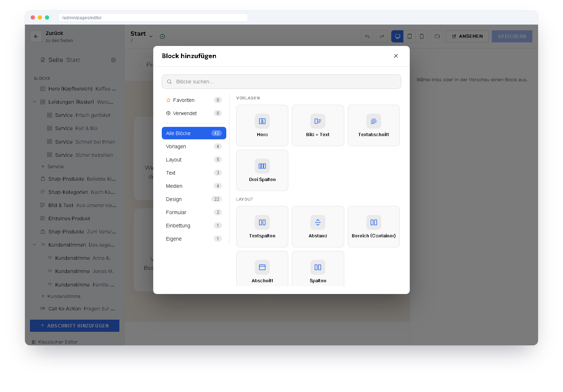Viewport: 563px width, 392px height.
Task: Filter blocks by Design category
Action: tap(194, 199)
